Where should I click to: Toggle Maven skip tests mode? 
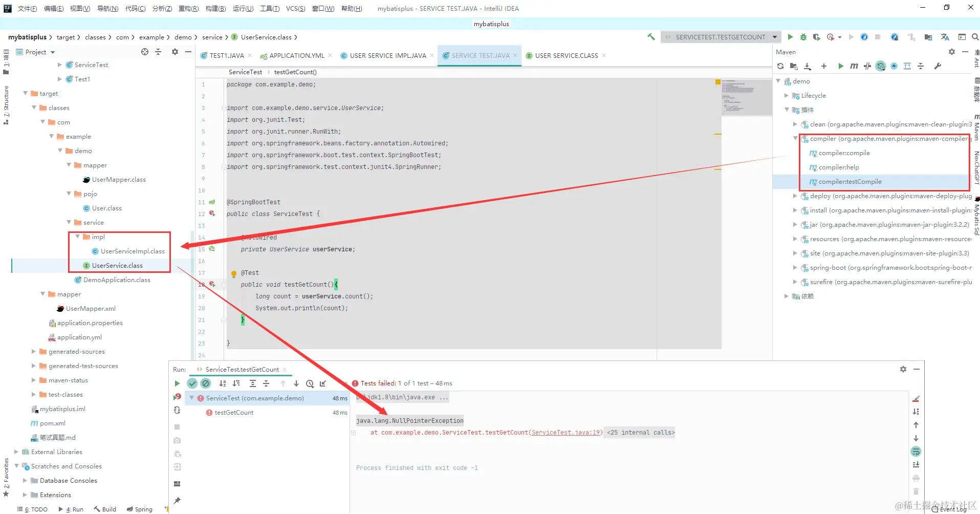tap(894, 66)
